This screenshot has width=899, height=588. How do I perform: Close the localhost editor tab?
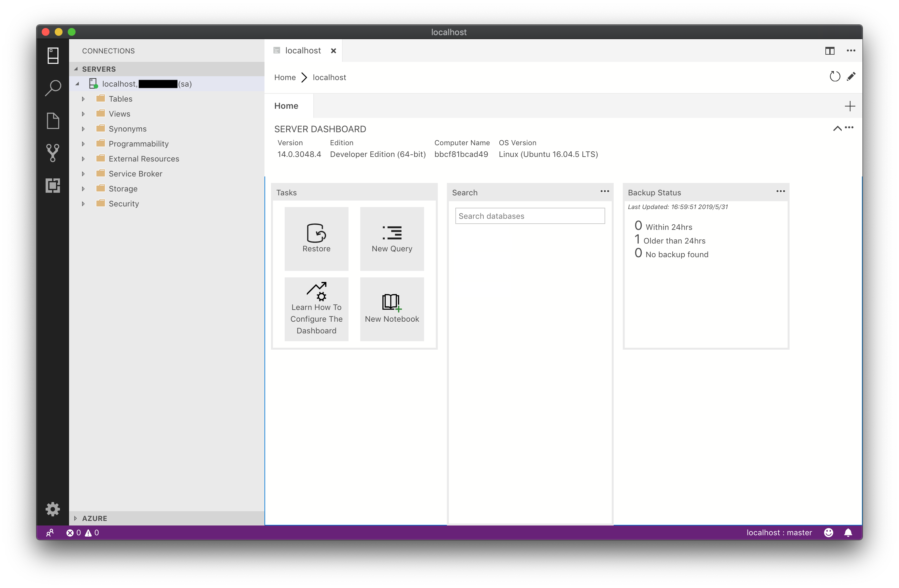coord(333,50)
